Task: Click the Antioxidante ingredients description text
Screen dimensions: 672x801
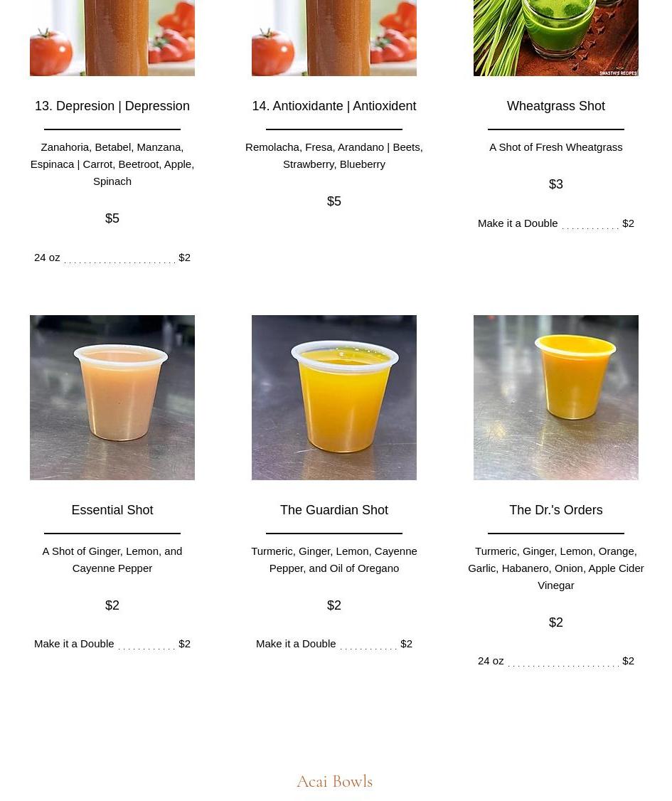Action: 334,156
